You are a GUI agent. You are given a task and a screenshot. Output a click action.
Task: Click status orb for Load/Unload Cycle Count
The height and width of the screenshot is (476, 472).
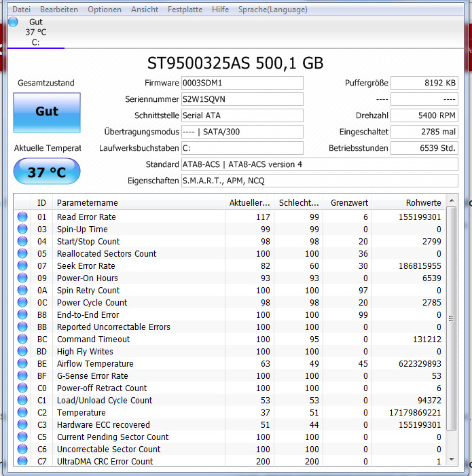tap(22, 400)
